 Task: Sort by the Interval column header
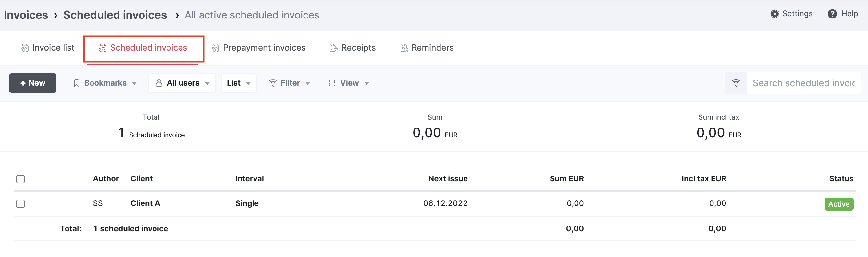tap(249, 179)
